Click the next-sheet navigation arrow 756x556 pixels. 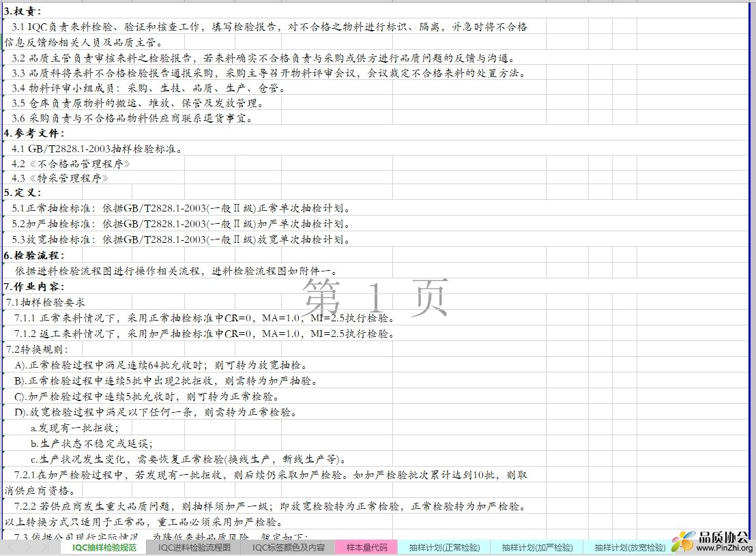click(27, 547)
